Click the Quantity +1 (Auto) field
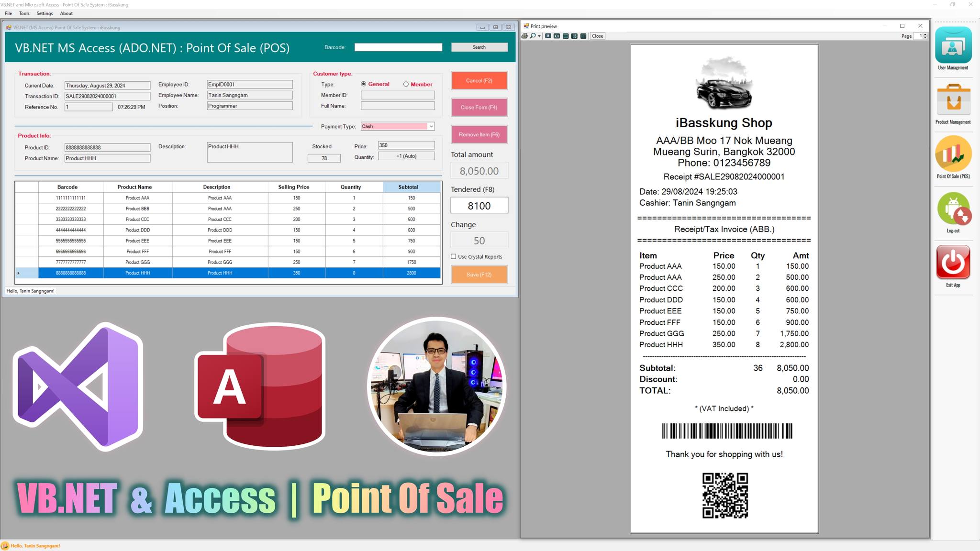The height and width of the screenshot is (551, 980). point(406,156)
